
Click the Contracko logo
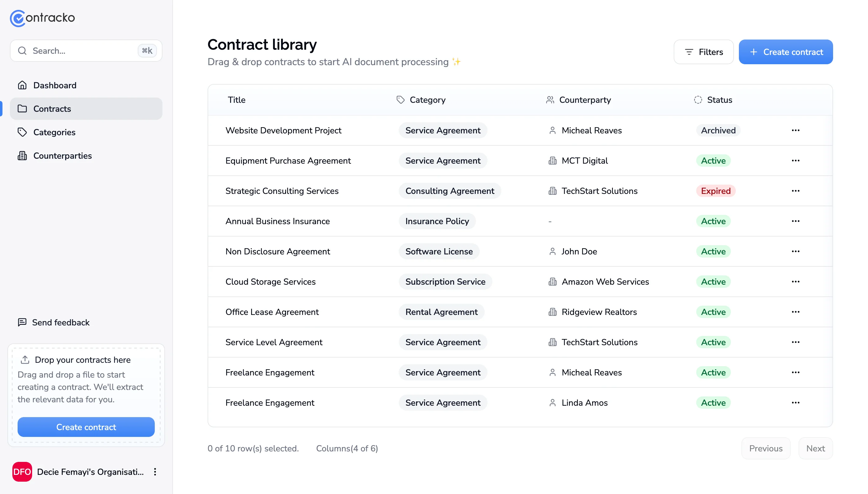tap(42, 18)
